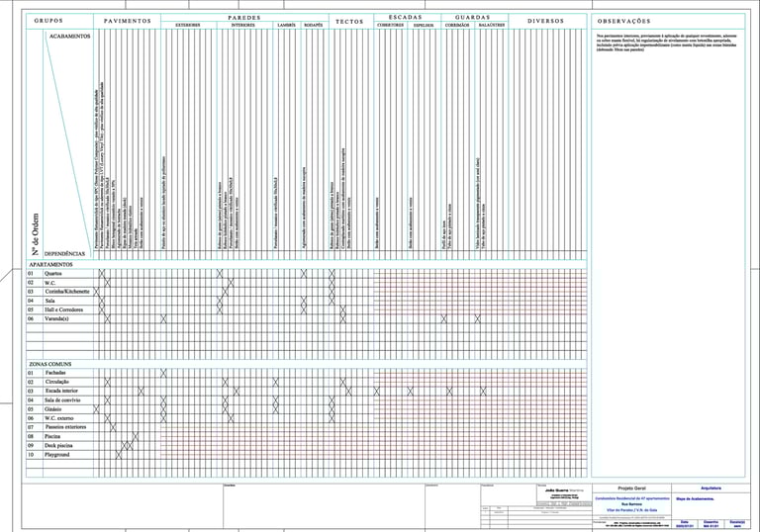
Task: Select the apartments W.C. row label
Action: (x=49, y=283)
